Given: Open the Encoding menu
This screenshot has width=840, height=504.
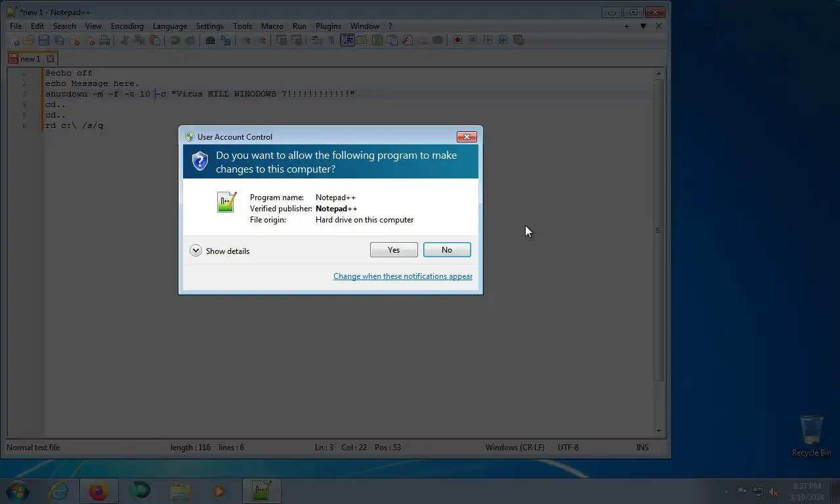Looking at the screenshot, I should (127, 26).
